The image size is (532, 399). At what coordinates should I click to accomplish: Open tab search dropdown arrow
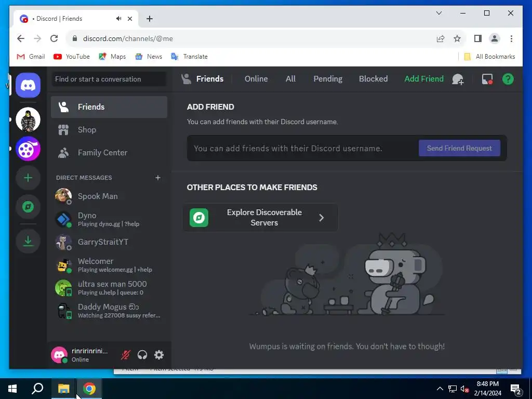point(438,13)
